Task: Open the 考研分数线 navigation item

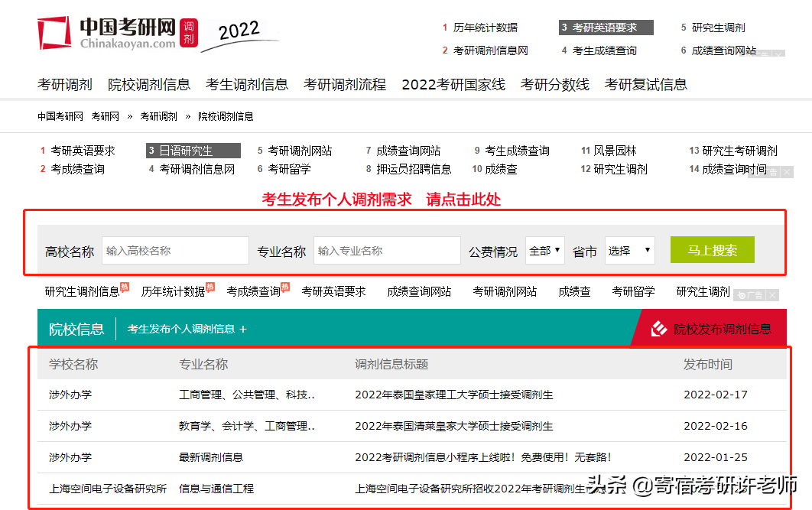Action: (x=555, y=84)
